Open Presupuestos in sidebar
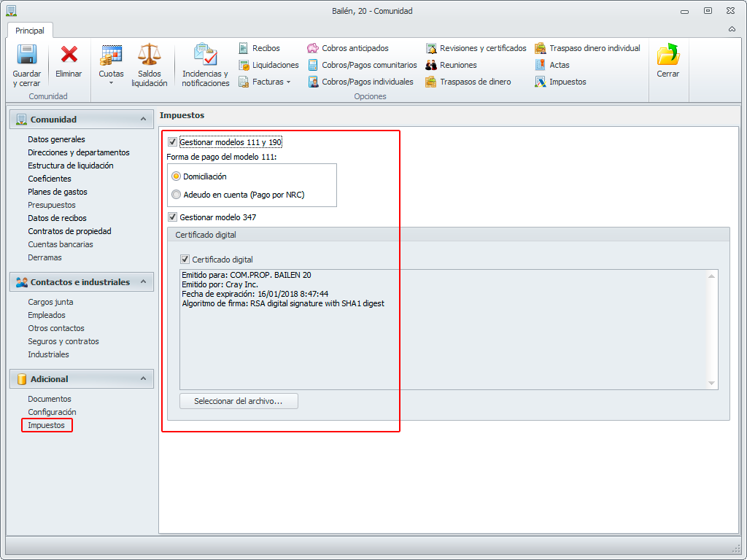Image resolution: width=747 pixels, height=560 pixels. click(52, 205)
